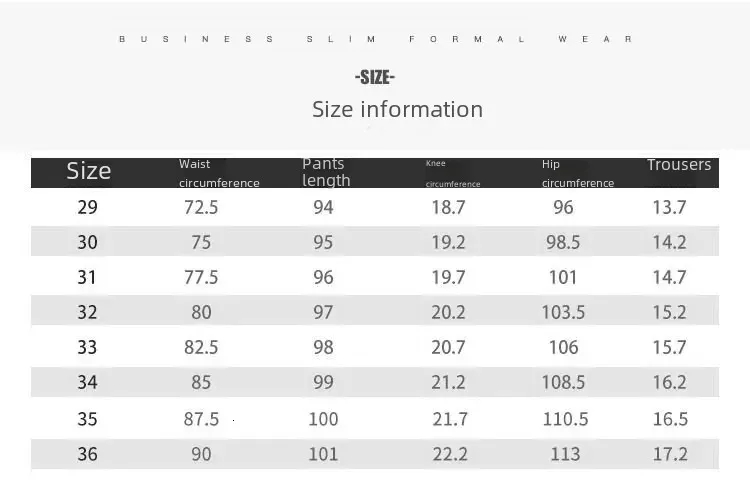Click the Size column header

click(88, 171)
